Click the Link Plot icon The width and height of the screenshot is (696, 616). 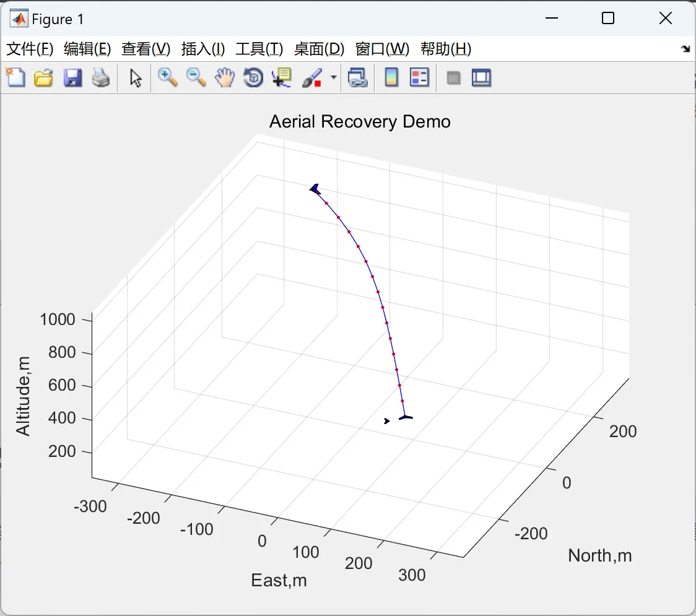point(358,77)
